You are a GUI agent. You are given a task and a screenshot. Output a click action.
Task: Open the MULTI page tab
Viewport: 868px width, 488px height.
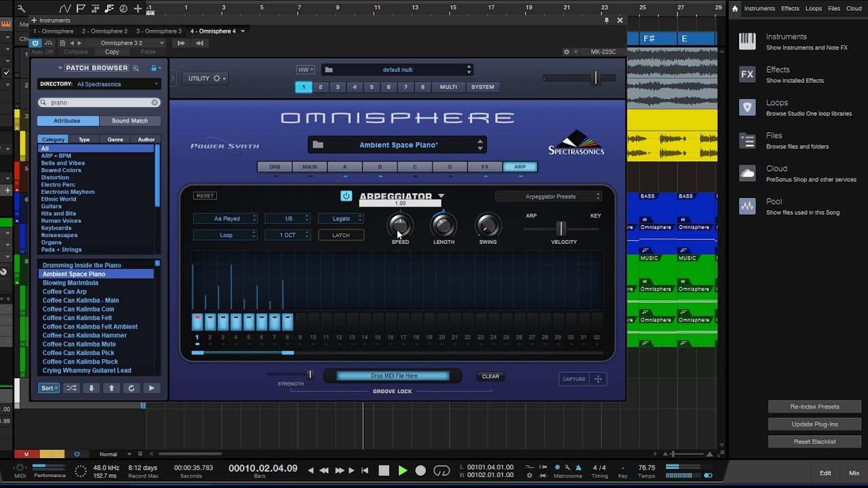[x=448, y=87]
